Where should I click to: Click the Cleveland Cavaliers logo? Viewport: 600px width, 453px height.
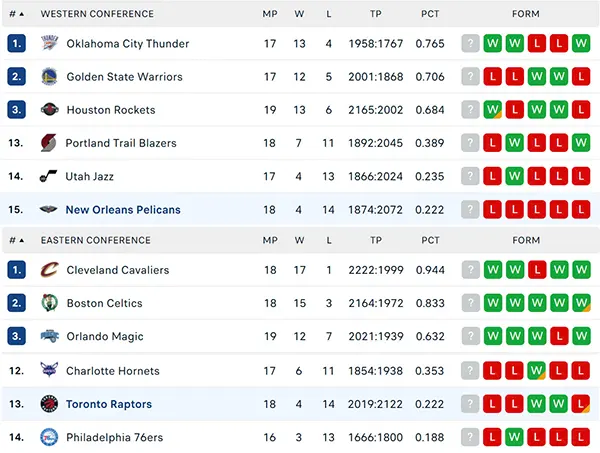click(x=49, y=270)
